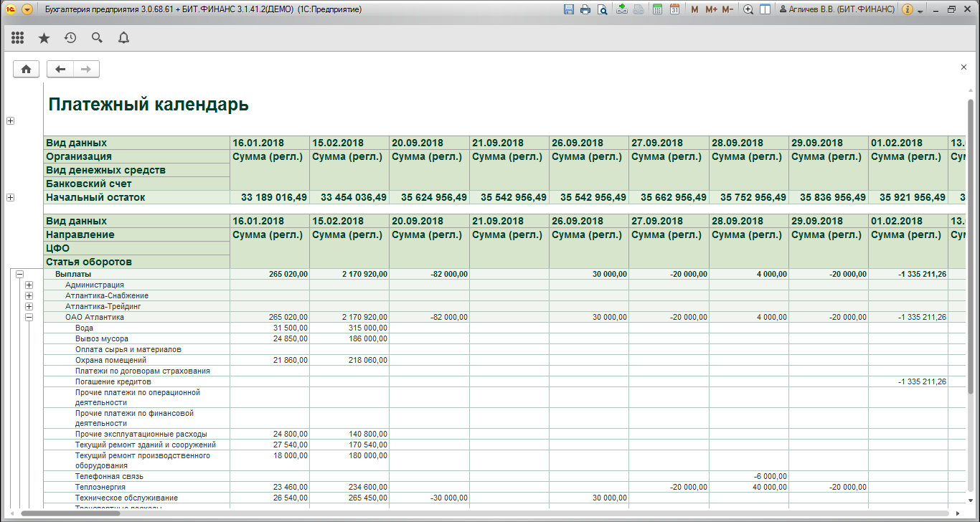Click the Банковский счет header cell
Screen dimensions: 980x522
click(x=137, y=184)
